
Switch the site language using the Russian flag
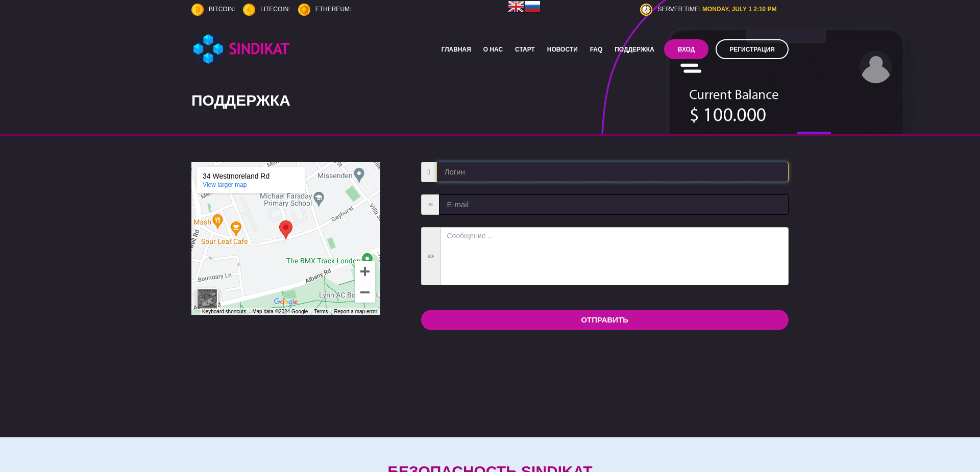click(532, 6)
